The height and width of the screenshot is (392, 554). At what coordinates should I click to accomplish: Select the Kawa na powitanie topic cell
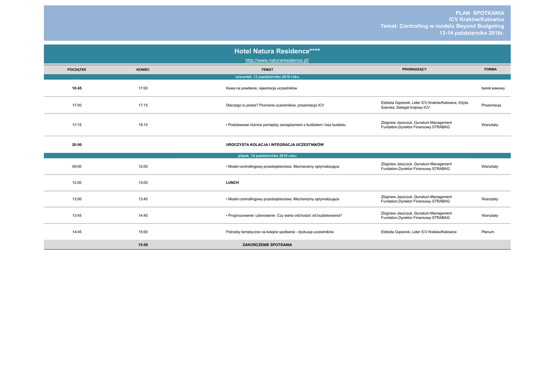pyautogui.click(x=261, y=88)
